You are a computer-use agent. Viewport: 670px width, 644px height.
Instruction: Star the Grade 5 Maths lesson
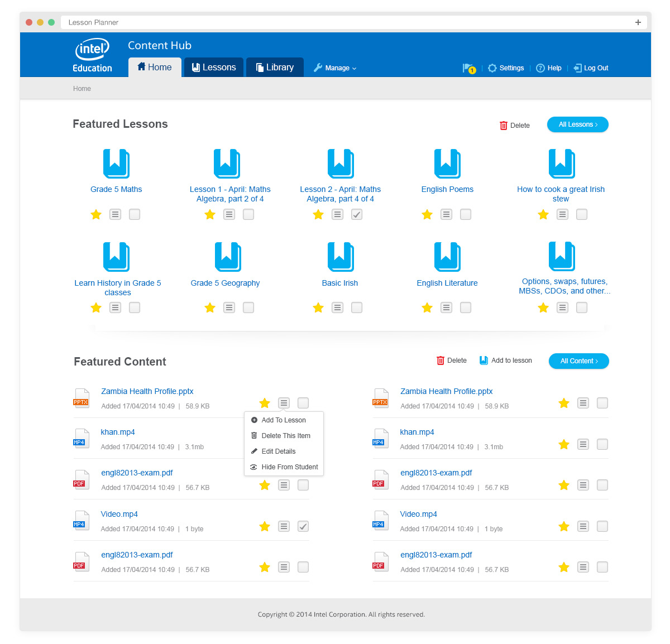pos(95,214)
